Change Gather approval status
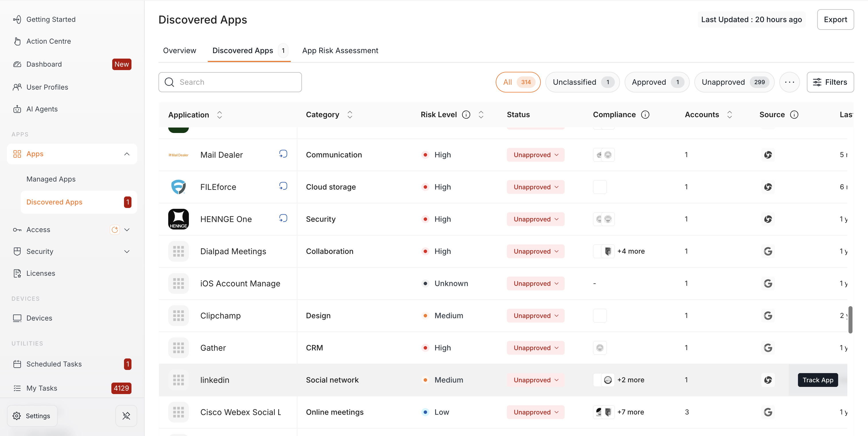Viewport: 868px width, 436px height. (536, 348)
